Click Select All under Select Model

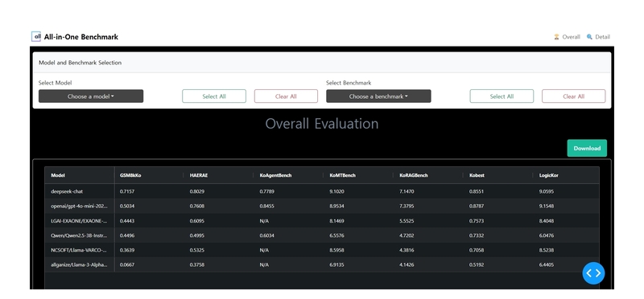pyautogui.click(x=214, y=96)
